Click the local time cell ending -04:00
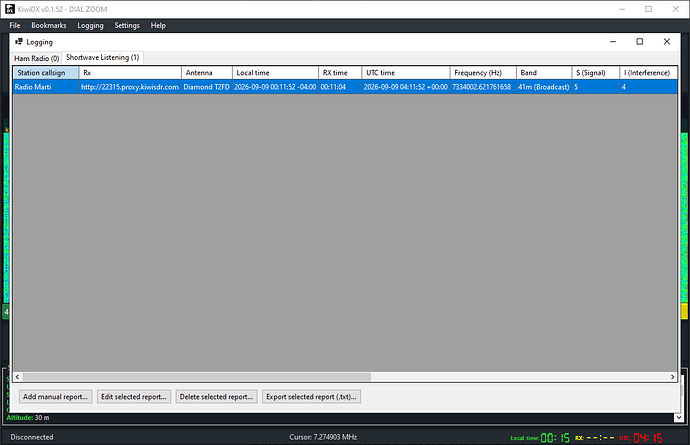 275,87
